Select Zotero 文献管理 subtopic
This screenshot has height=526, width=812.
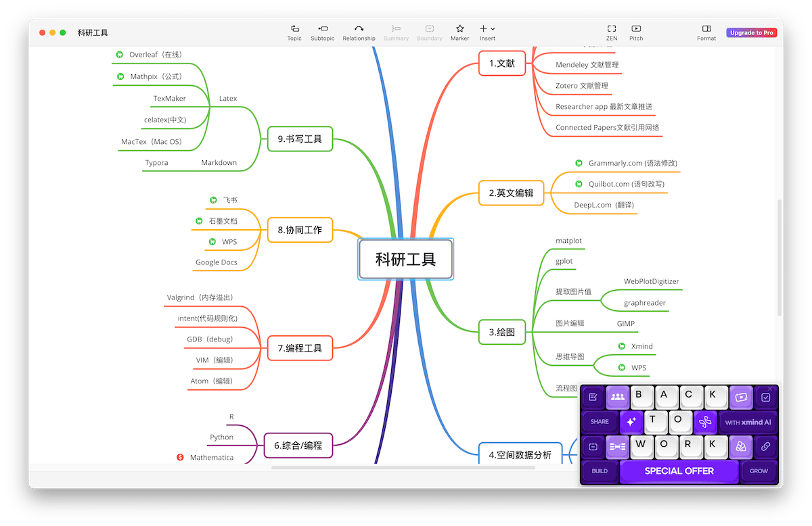(582, 86)
